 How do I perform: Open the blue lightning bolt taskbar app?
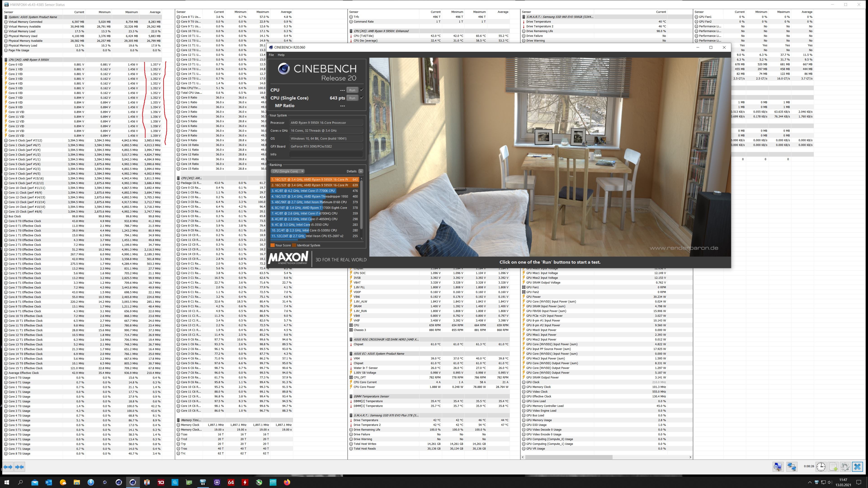click(91, 482)
